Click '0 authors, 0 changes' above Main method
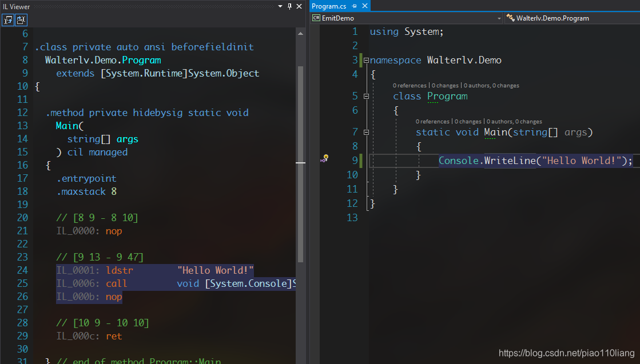The height and width of the screenshot is (364, 640). tap(514, 122)
